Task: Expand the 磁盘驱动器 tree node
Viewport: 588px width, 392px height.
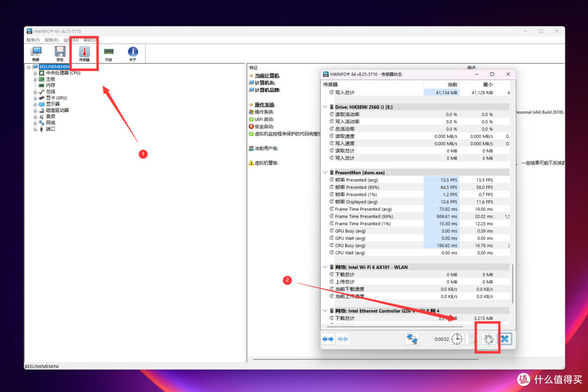Action: coord(35,111)
